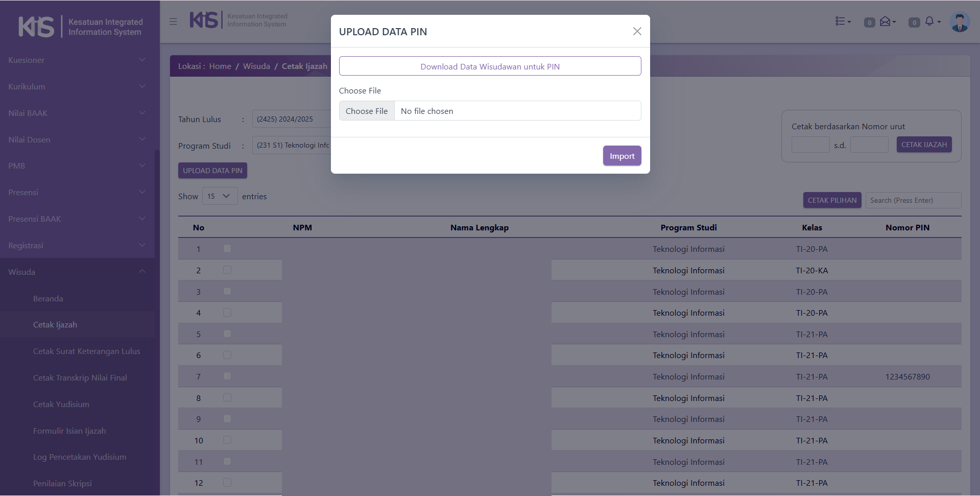Open the task list icon in header
980x496 pixels.
tap(842, 21)
